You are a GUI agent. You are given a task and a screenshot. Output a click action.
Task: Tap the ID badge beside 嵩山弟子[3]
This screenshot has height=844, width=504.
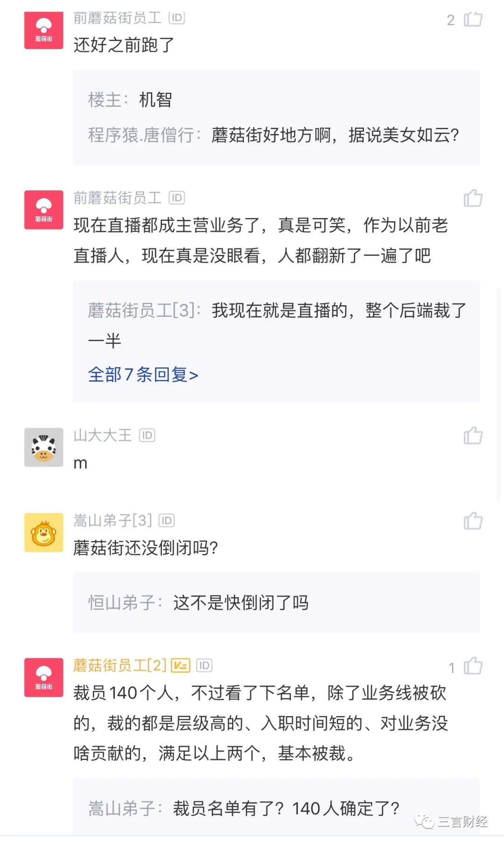pos(167,520)
